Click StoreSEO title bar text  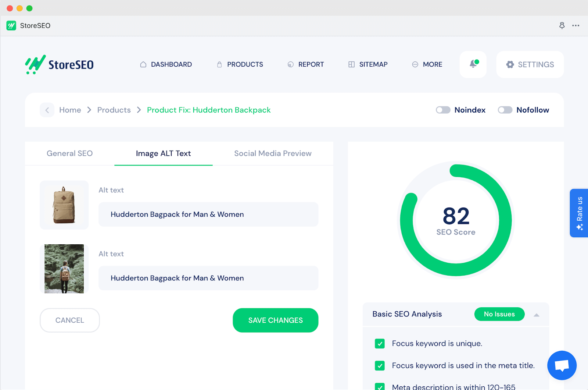35,25
